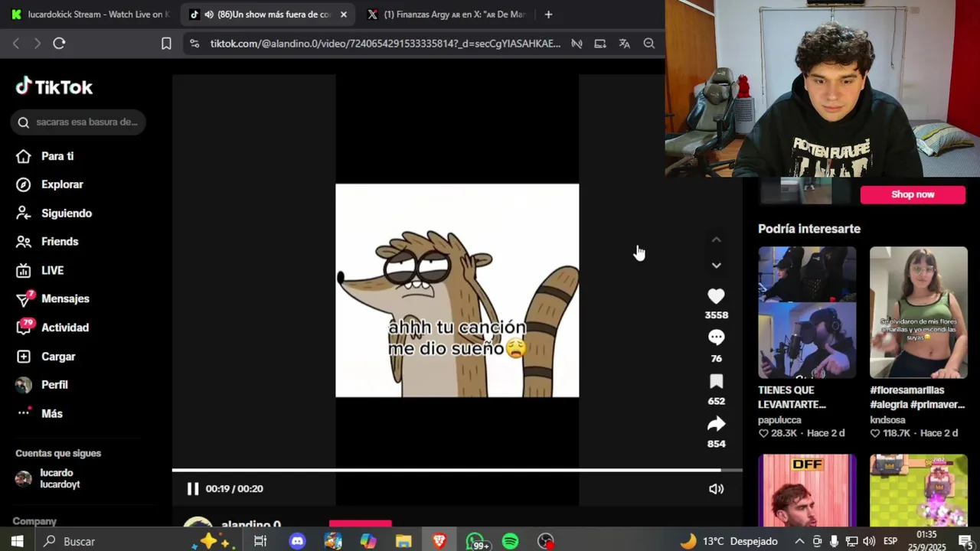Image resolution: width=980 pixels, height=551 pixels.
Task: Switch to Finanzas Argy X tab
Action: [446, 15]
